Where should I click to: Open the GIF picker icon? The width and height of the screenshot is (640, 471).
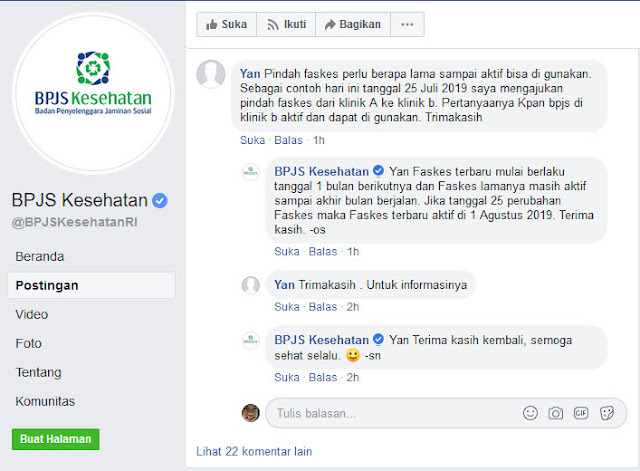point(581,413)
